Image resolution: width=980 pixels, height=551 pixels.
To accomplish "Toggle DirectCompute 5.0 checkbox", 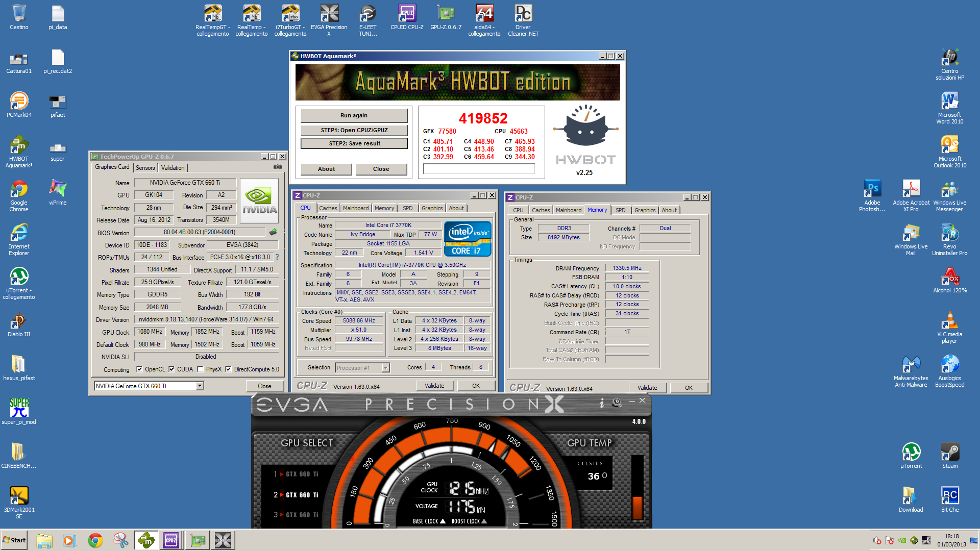I will (x=228, y=369).
